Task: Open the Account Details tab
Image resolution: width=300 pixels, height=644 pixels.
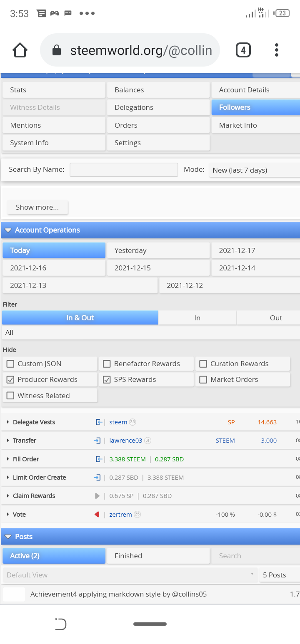Action: 256,90
